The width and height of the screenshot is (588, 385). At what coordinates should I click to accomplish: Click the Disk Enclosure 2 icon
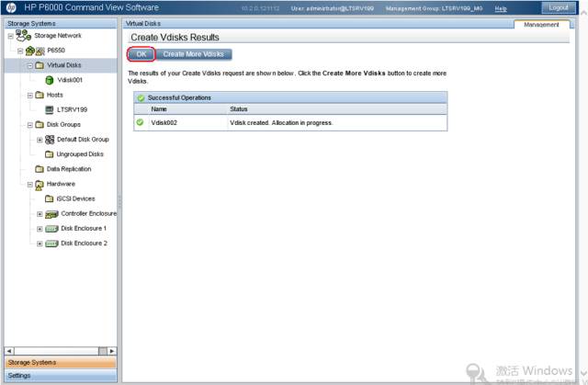51,243
